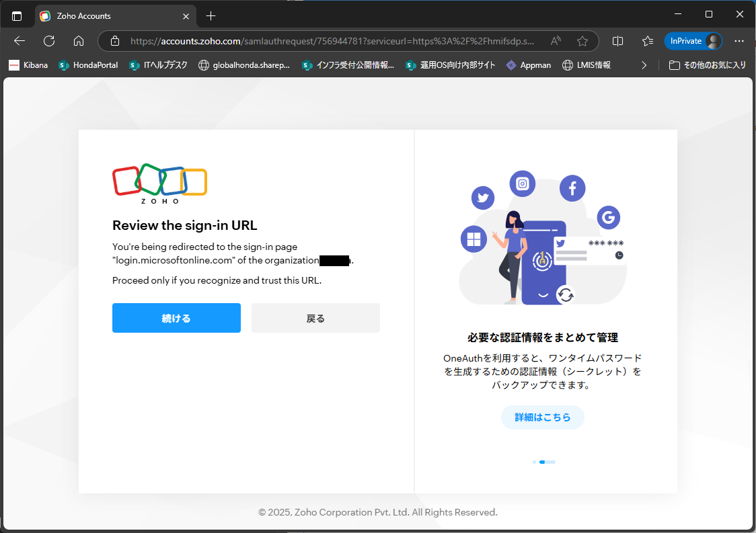Minimize the browser window

tap(678, 15)
